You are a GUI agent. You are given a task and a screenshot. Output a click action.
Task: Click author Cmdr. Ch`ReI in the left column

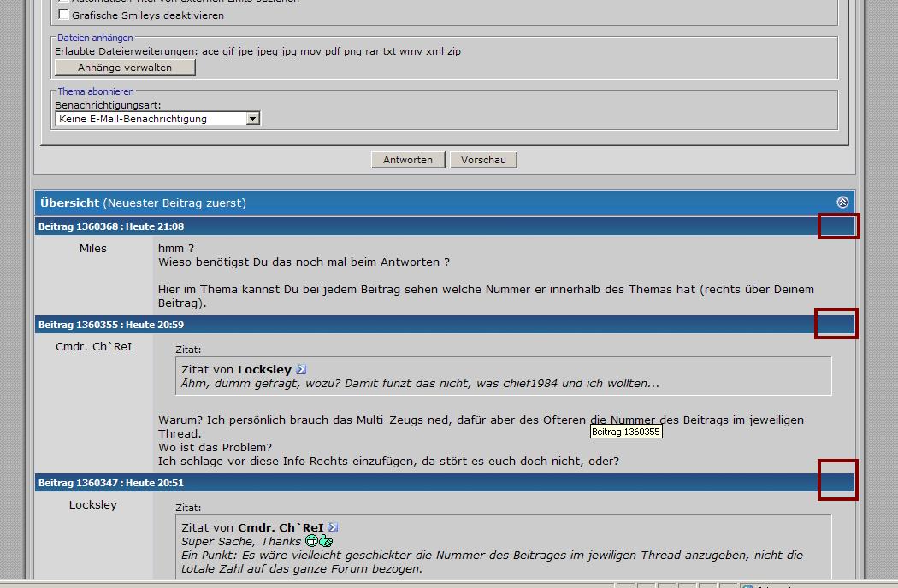(x=93, y=347)
